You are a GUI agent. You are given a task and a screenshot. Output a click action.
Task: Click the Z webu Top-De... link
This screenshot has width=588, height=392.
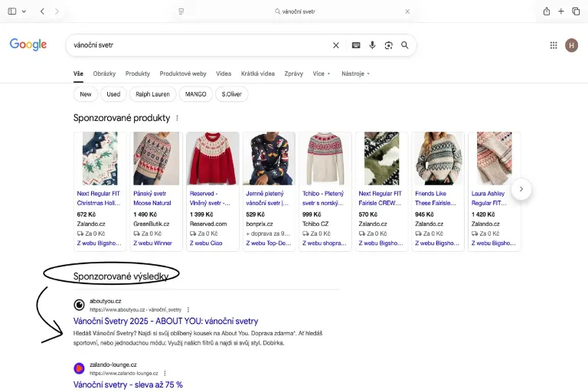[269, 243]
